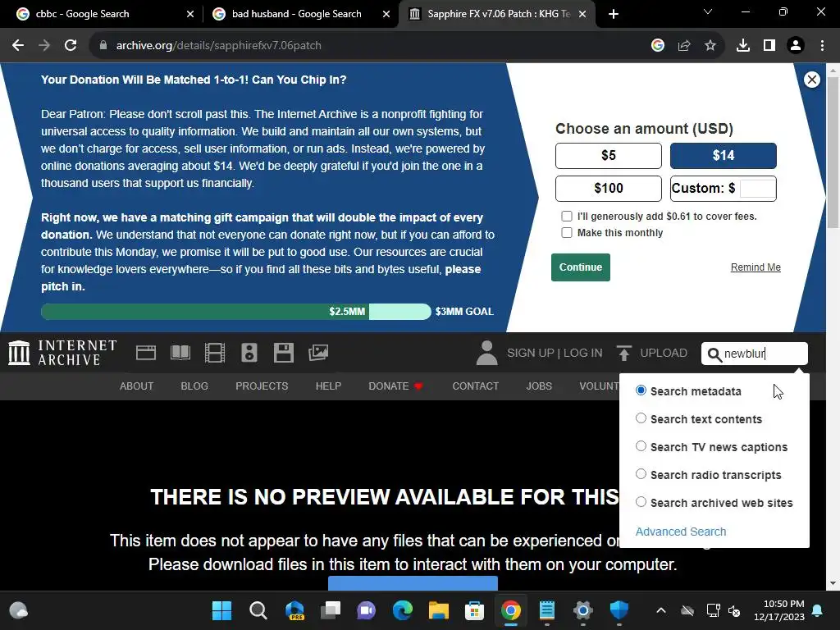Screen dimensions: 840x630
Task: Open the Chrome profile menu
Action: point(796,46)
